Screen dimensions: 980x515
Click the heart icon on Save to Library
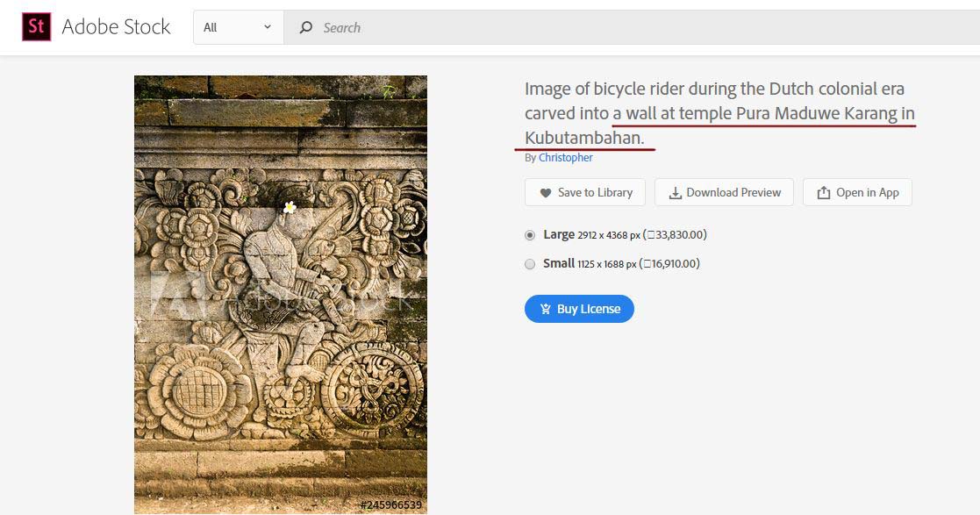click(x=546, y=192)
